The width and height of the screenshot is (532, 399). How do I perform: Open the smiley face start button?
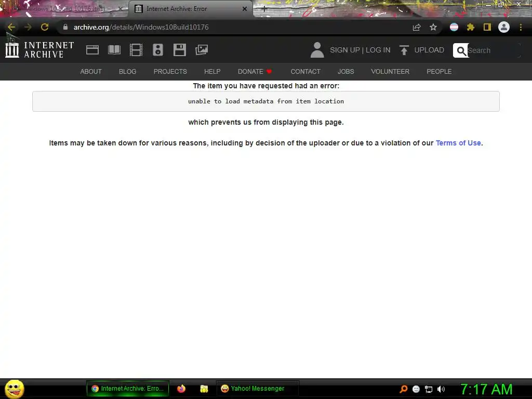pyautogui.click(x=15, y=389)
